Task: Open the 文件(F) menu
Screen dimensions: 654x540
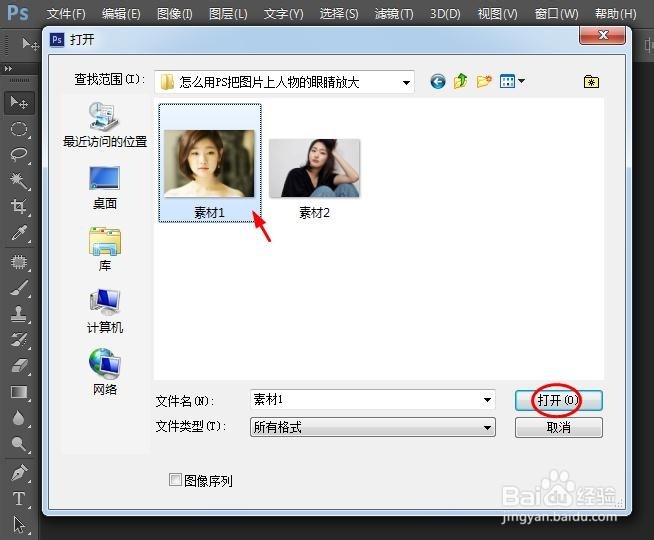Action: click(66, 14)
